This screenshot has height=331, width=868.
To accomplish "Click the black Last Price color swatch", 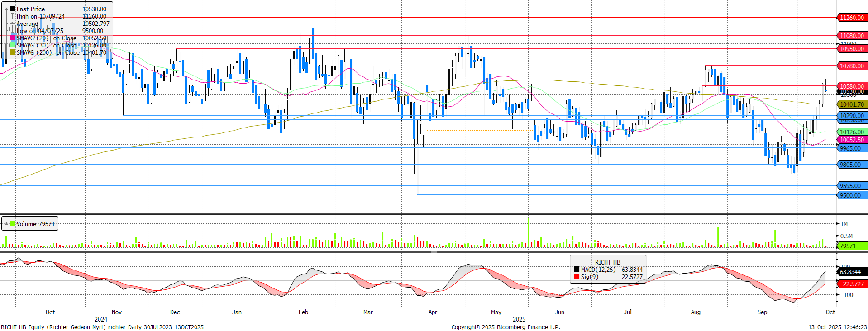I will click(x=12, y=9).
